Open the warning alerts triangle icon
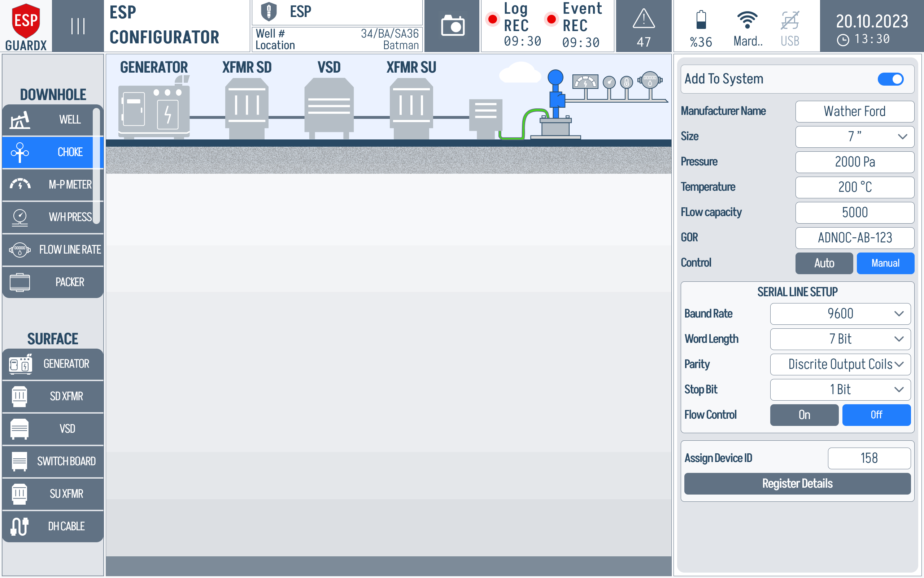The width and height of the screenshot is (924, 578). click(x=644, y=19)
